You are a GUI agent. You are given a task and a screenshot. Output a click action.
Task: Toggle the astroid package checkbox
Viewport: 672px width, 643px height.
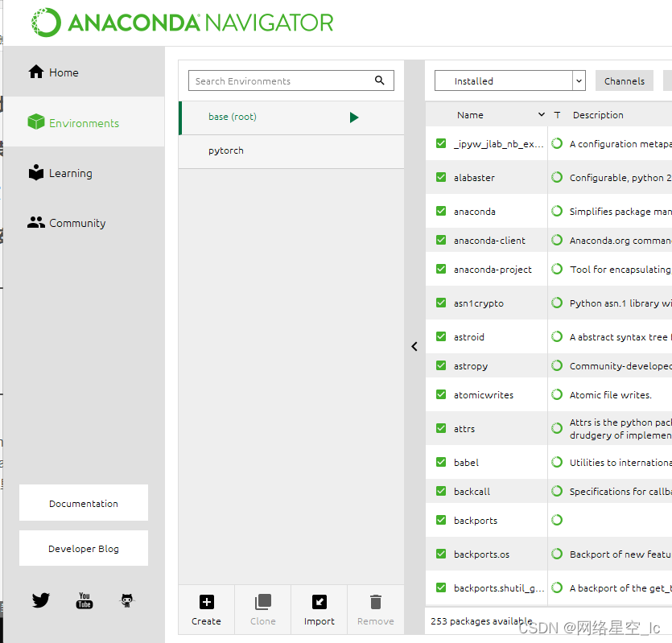pos(440,336)
